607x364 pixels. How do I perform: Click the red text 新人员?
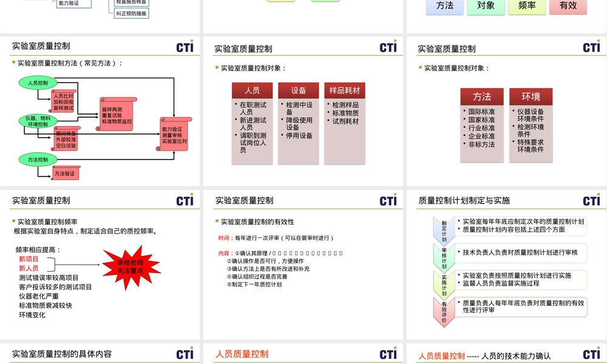point(29,268)
